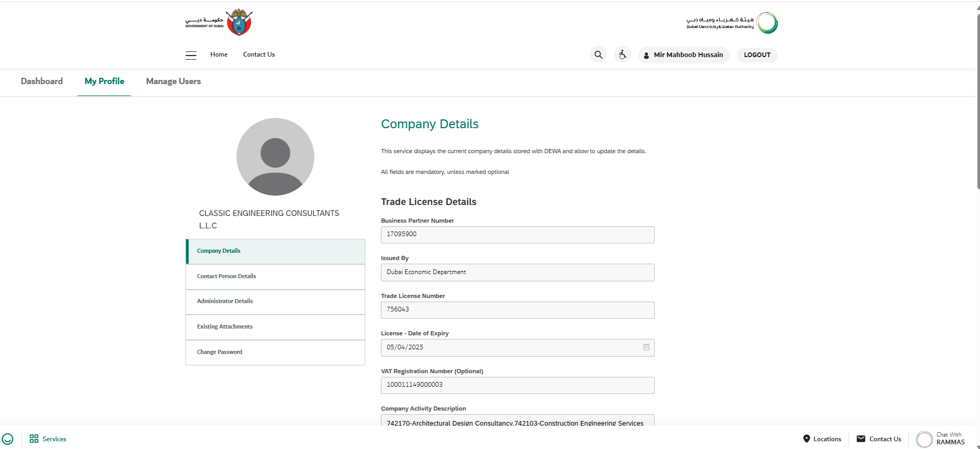The image size is (980, 449).
Task: Start chat with RAMMAS assistant
Action: point(939,439)
